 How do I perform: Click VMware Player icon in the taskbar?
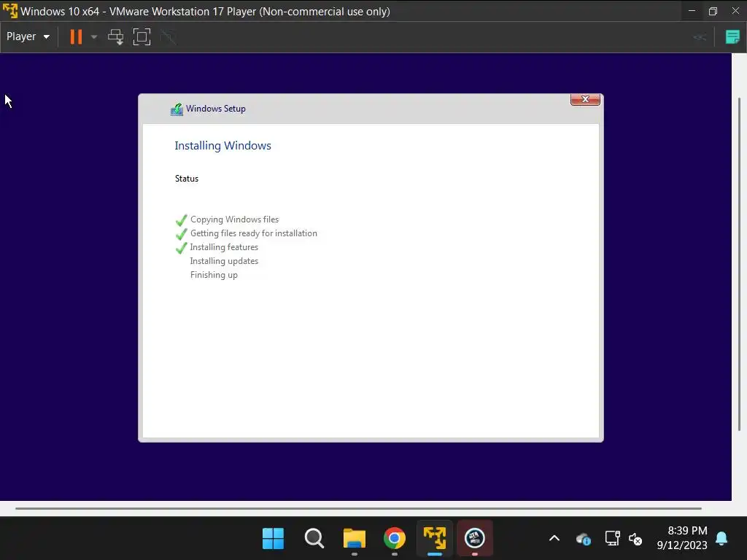[x=435, y=539]
